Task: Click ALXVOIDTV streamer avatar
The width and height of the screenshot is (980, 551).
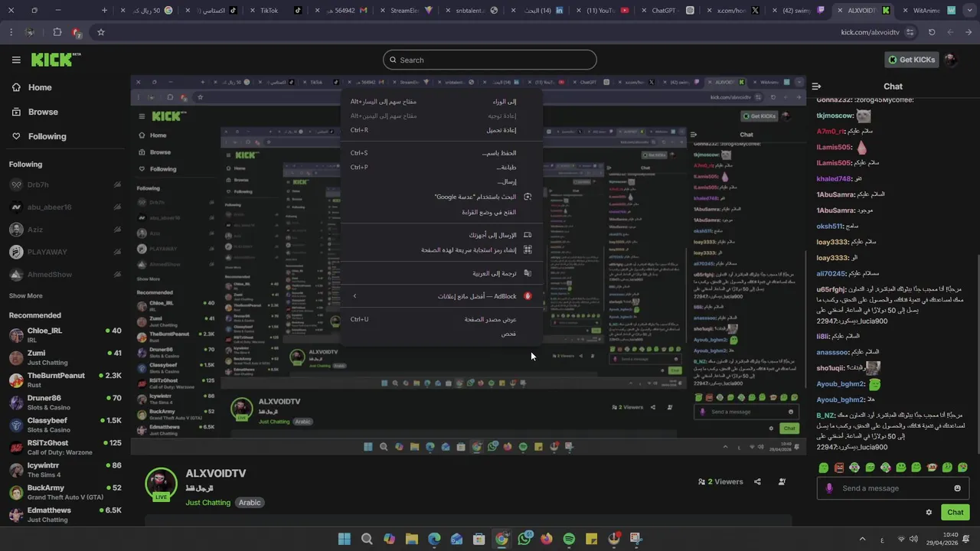Action: (x=161, y=484)
